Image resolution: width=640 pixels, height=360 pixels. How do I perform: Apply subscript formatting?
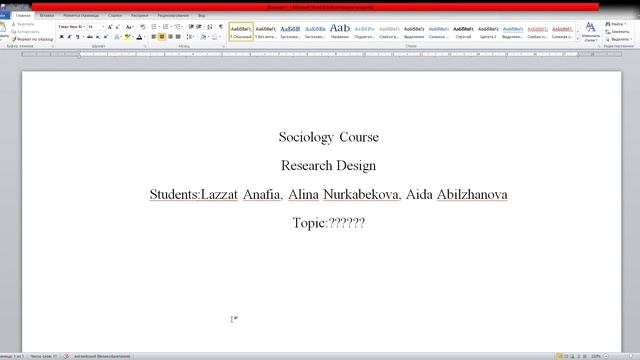point(98,37)
